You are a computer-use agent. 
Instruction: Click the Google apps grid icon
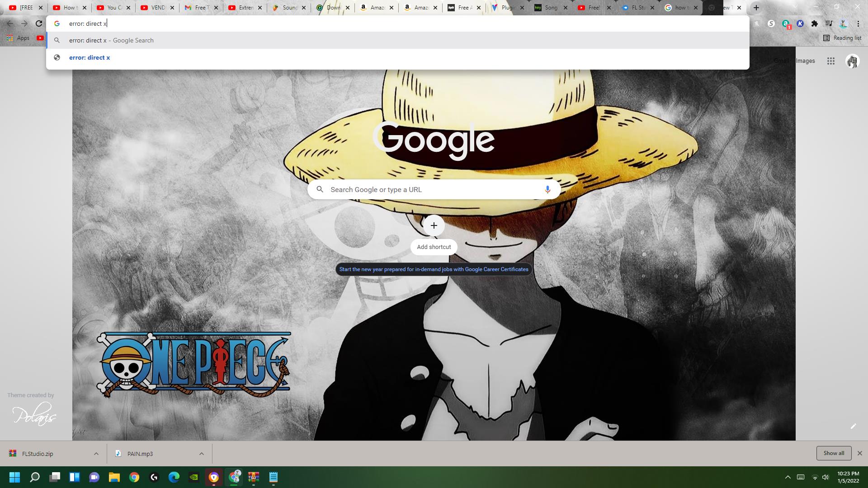coord(830,61)
